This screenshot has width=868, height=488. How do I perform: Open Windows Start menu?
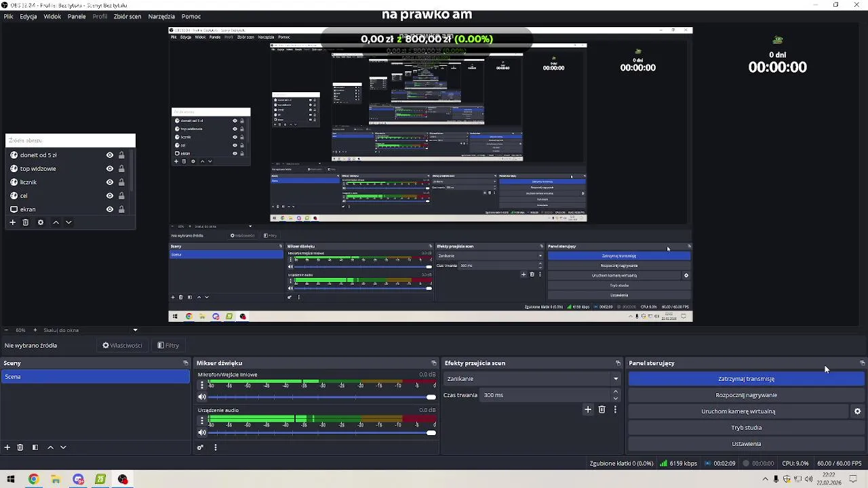(11, 479)
